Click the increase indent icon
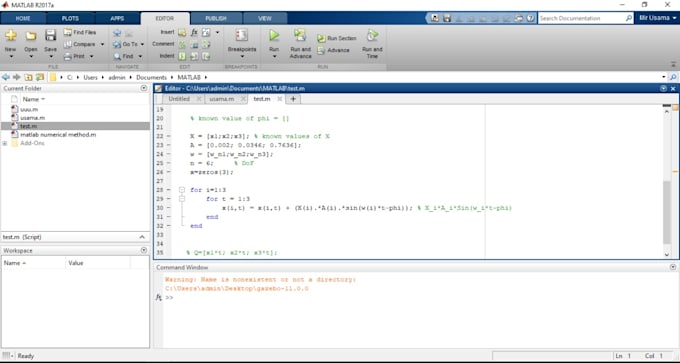 coord(194,56)
